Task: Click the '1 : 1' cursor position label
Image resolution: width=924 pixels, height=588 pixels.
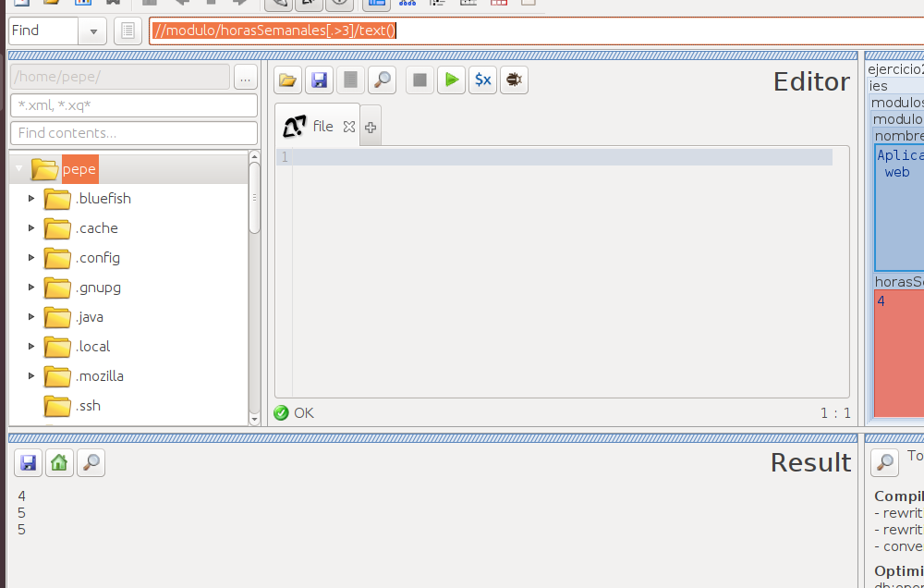Action: [835, 413]
